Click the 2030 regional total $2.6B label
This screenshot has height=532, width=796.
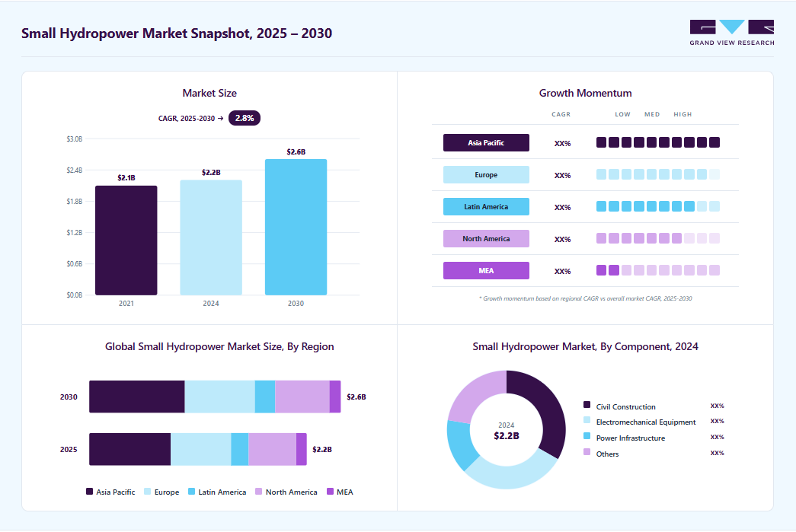pyautogui.click(x=356, y=397)
